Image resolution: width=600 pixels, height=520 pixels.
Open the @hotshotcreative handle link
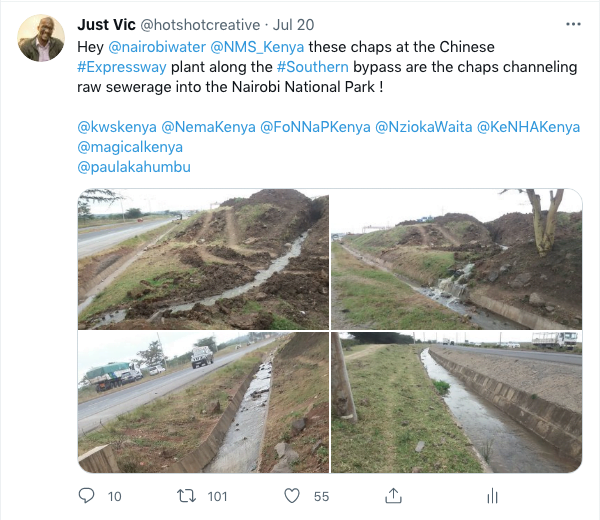click(208, 24)
